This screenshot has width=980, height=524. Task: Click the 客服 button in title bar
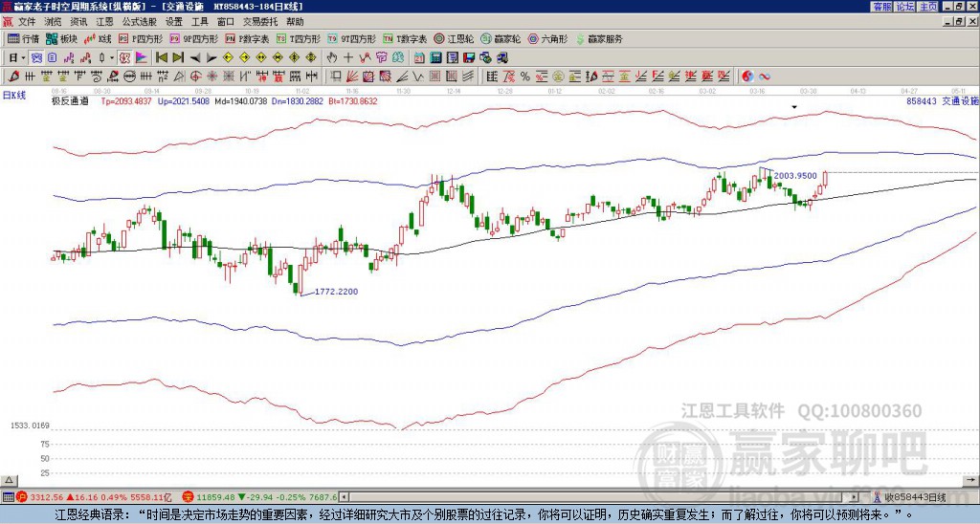point(881,7)
